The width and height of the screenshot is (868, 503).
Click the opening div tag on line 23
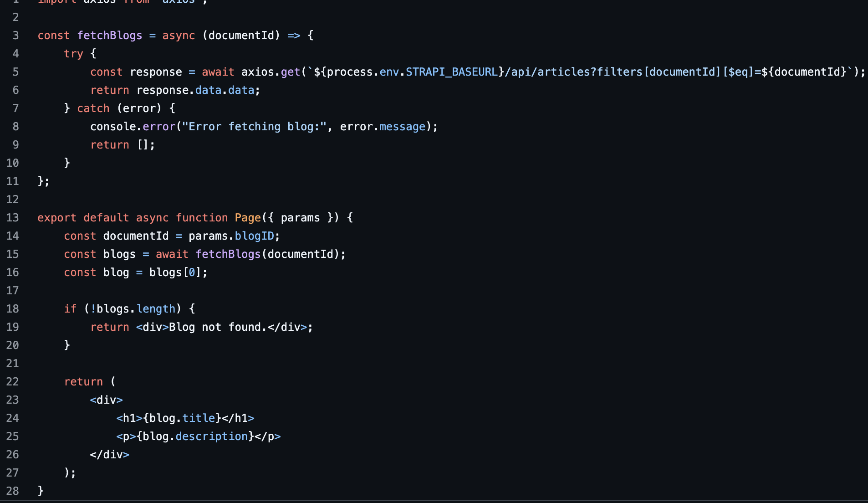tap(106, 400)
